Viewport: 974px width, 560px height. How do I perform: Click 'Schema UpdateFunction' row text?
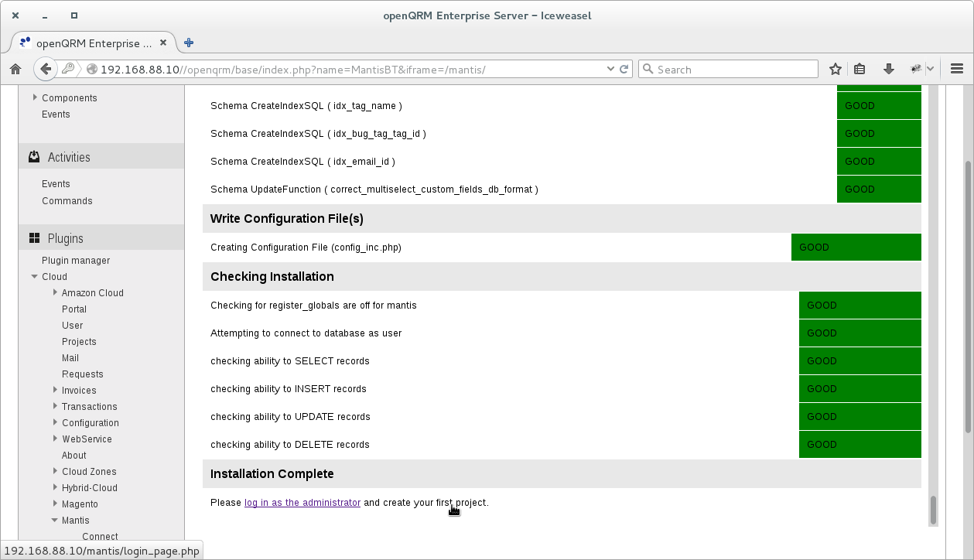[x=374, y=190]
